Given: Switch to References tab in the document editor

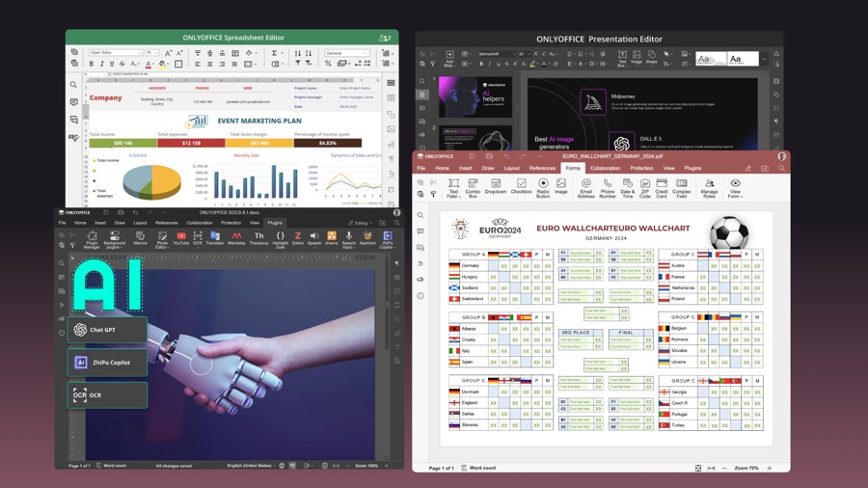Looking at the screenshot, I should [167, 223].
